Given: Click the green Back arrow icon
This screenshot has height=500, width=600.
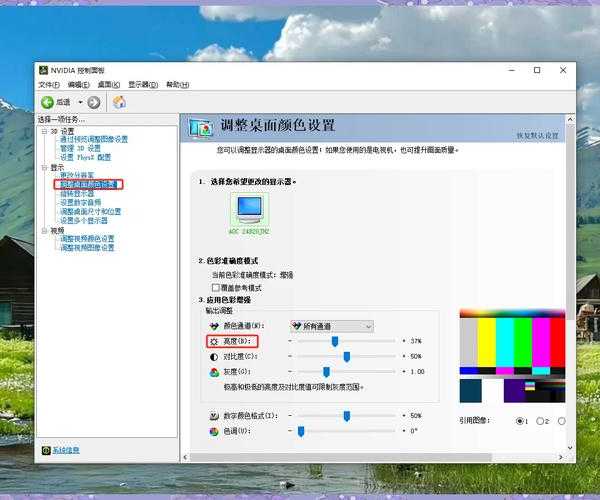Looking at the screenshot, I should point(47,102).
